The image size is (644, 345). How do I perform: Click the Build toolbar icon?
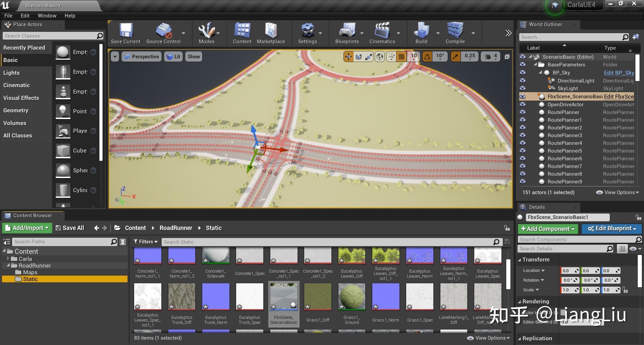(x=421, y=31)
